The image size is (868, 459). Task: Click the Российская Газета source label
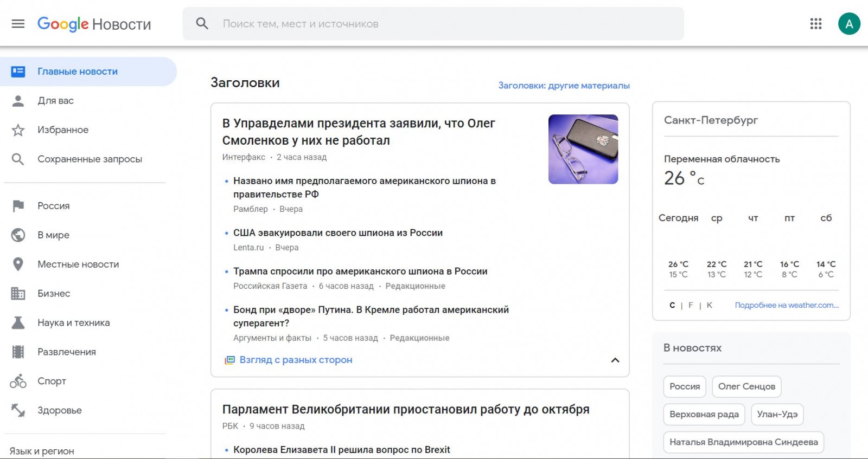coord(270,286)
